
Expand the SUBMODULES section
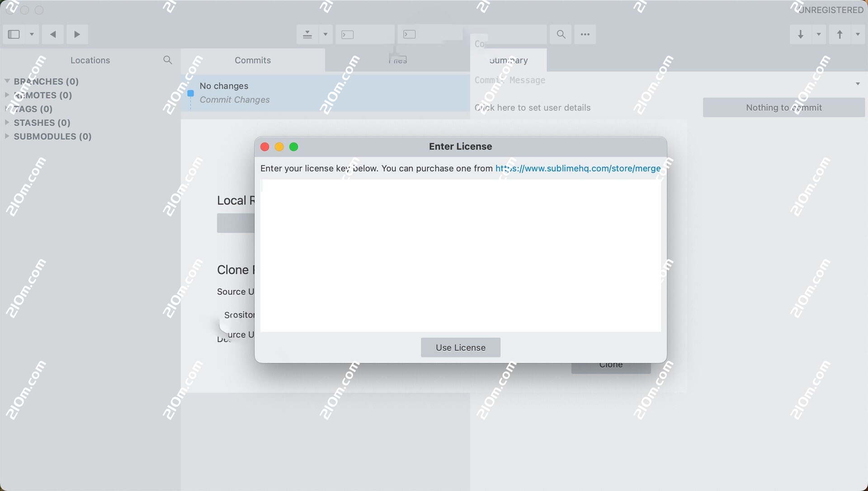(7, 136)
